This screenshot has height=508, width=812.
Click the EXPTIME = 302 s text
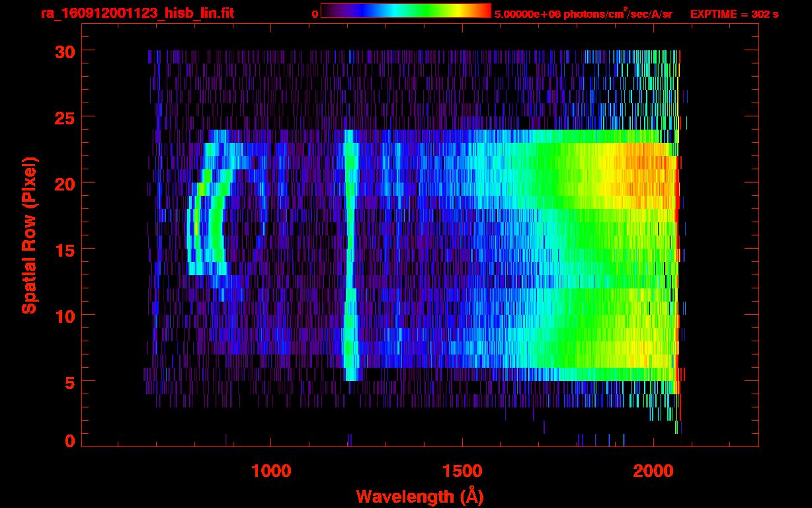(734, 15)
